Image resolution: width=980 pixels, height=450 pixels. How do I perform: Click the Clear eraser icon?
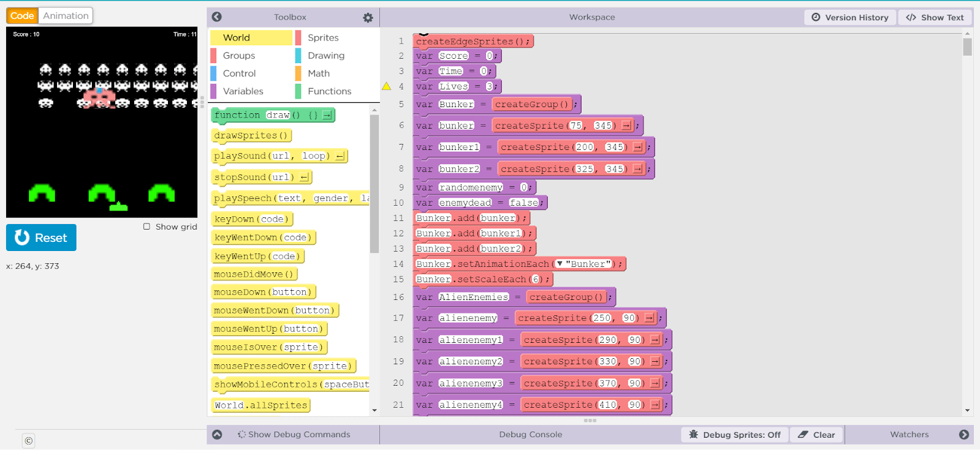coord(803,434)
